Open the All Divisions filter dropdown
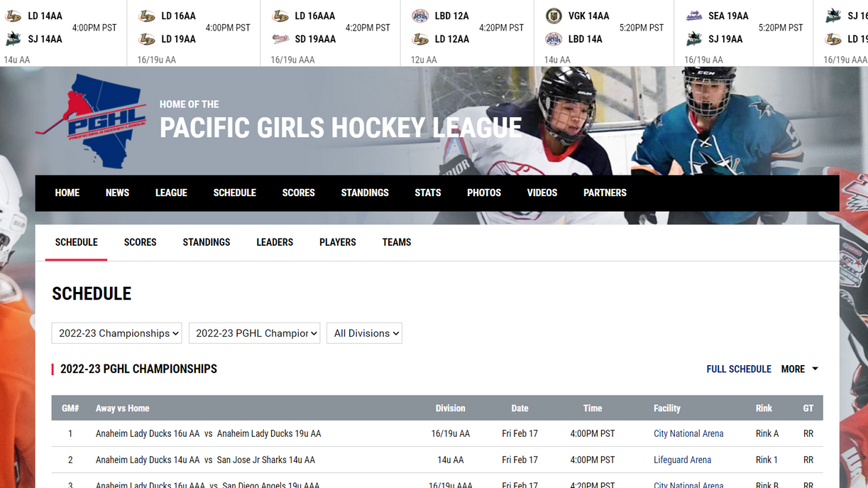868x488 pixels. coord(364,332)
